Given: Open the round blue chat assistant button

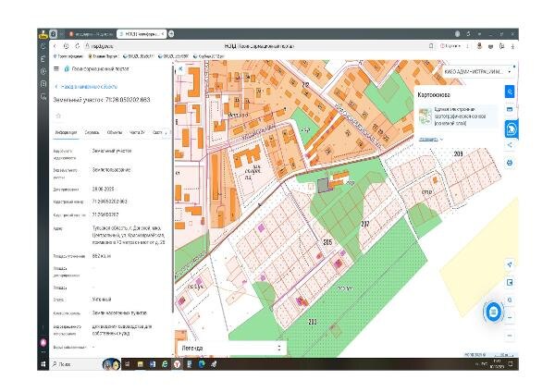Looking at the screenshot, I should (493, 312).
